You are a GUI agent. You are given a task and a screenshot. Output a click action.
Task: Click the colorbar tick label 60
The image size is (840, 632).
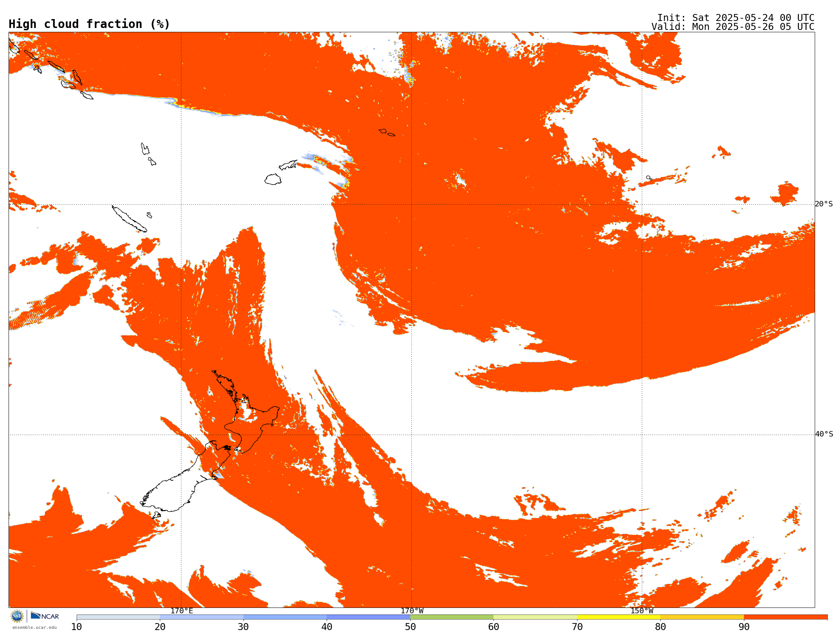click(493, 627)
